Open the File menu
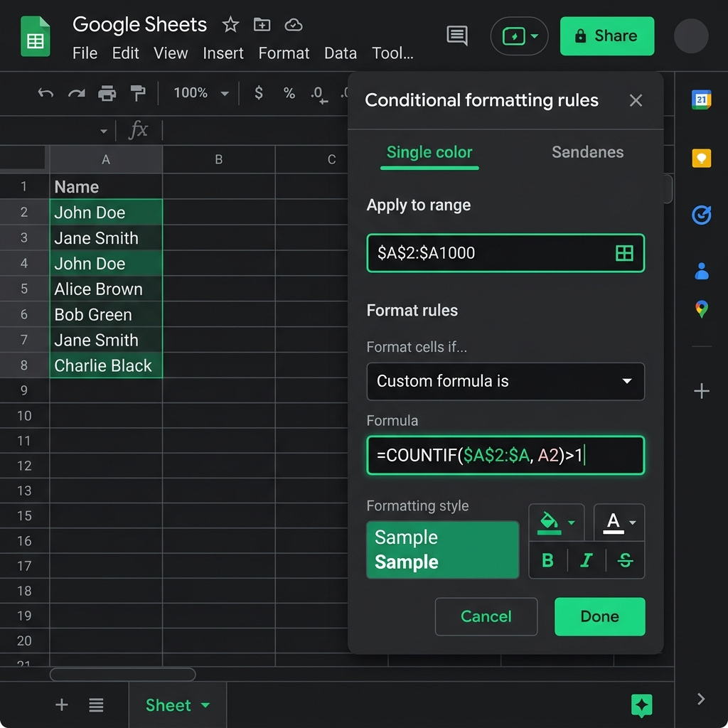 click(x=85, y=53)
